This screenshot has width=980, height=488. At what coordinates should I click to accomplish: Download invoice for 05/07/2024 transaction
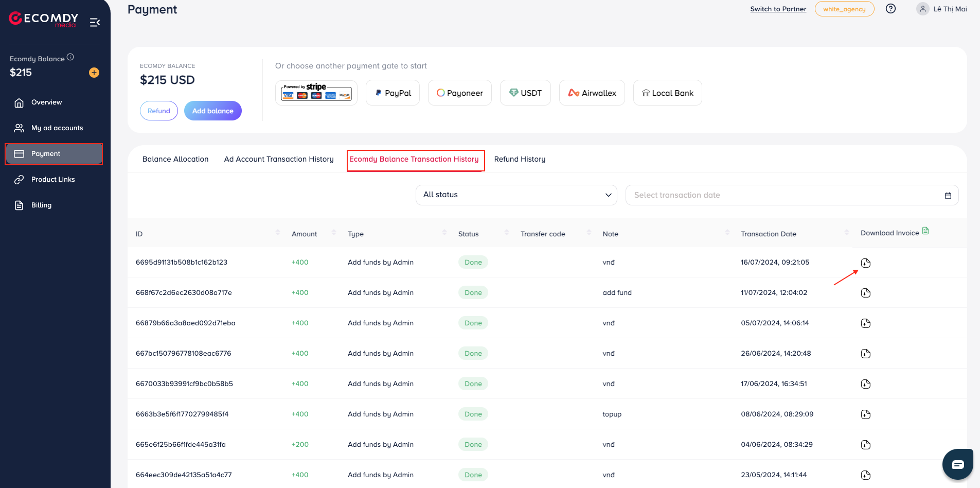tap(866, 323)
